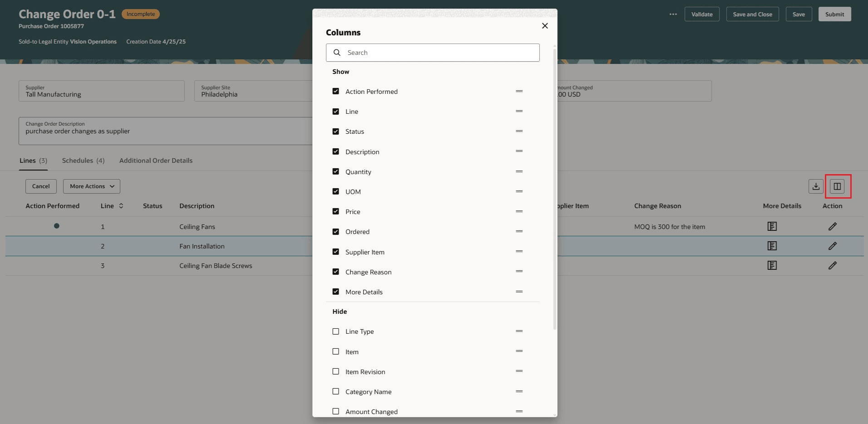Show the Item Revision column

click(x=335, y=371)
